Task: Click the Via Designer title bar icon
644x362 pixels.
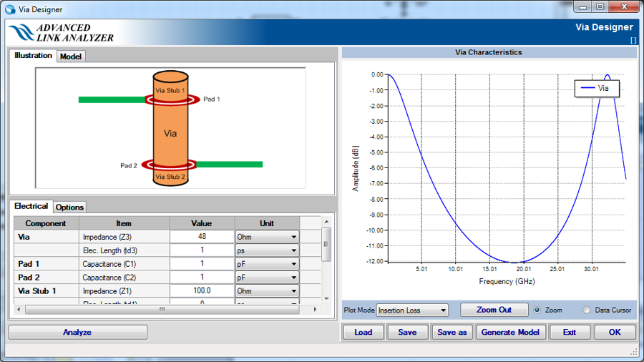Action: pos(10,9)
